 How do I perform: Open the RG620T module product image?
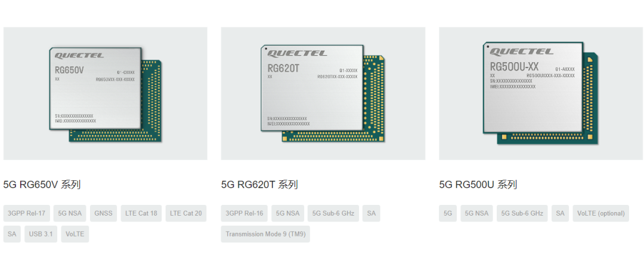point(323,93)
